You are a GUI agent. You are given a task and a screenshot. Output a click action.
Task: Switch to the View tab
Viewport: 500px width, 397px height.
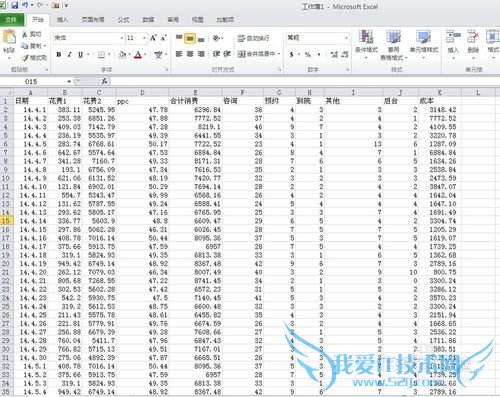[x=197, y=20]
